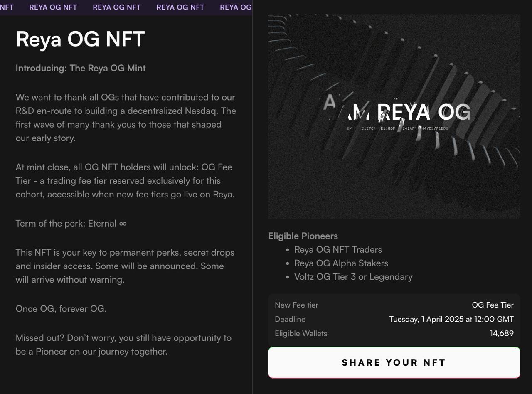The width and height of the screenshot is (532, 394).
Task: Click the "Deadline" label
Action: pyautogui.click(x=290, y=319)
